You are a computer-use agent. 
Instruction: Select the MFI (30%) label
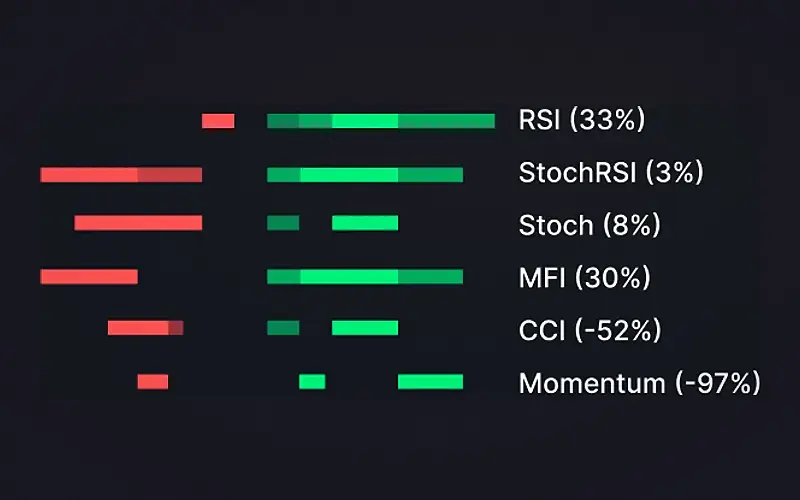pyautogui.click(x=584, y=278)
